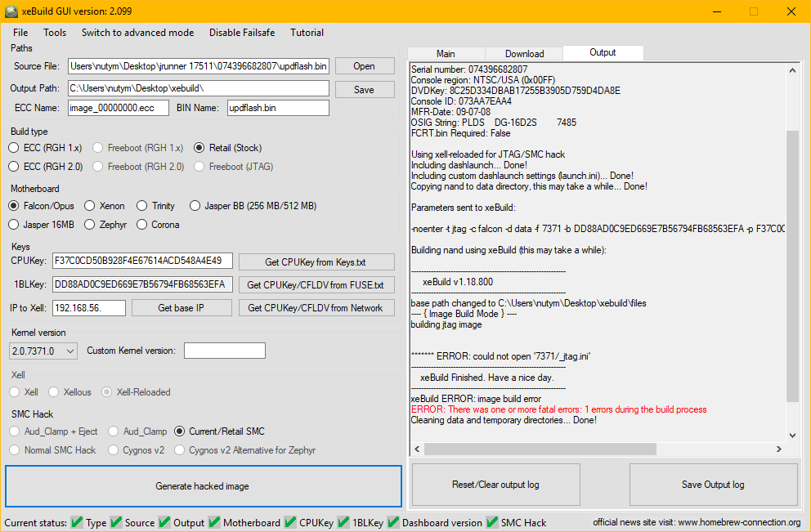Click the BIN Name field
Screen dimensions: 811x532
coord(278,108)
